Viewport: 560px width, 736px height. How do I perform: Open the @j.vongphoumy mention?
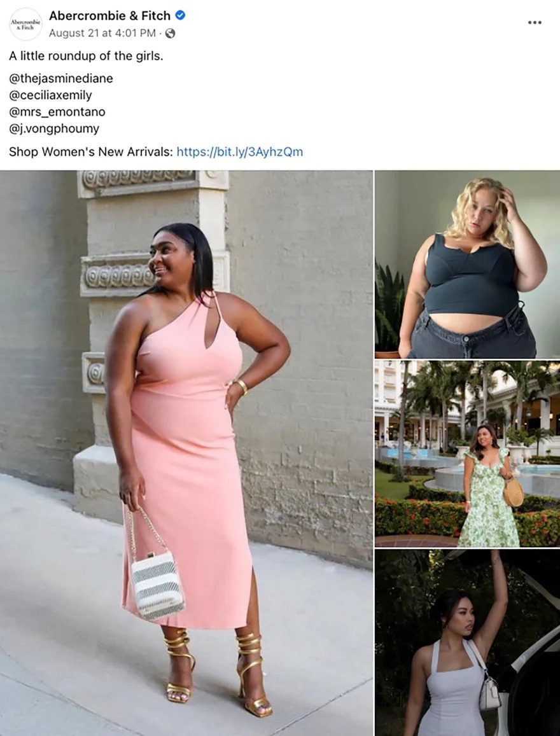point(54,128)
